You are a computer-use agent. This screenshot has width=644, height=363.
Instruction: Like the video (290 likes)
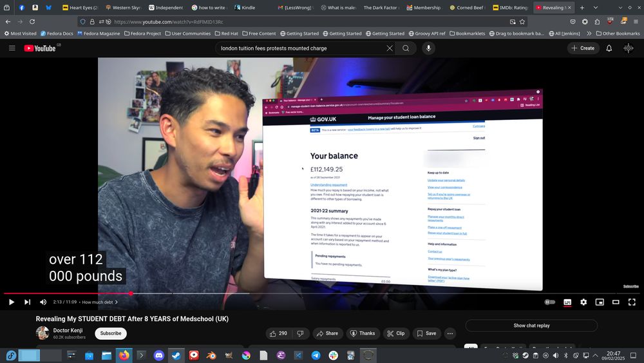pos(278,333)
